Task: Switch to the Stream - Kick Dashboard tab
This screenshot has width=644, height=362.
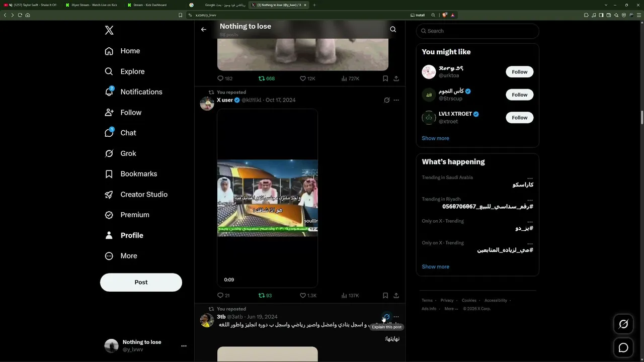Action: point(154,5)
